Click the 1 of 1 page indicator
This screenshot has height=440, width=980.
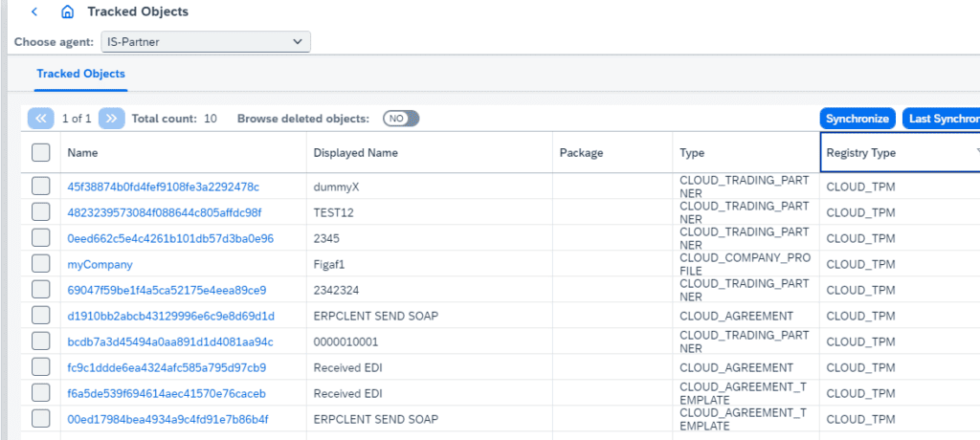[x=77, y=118]
